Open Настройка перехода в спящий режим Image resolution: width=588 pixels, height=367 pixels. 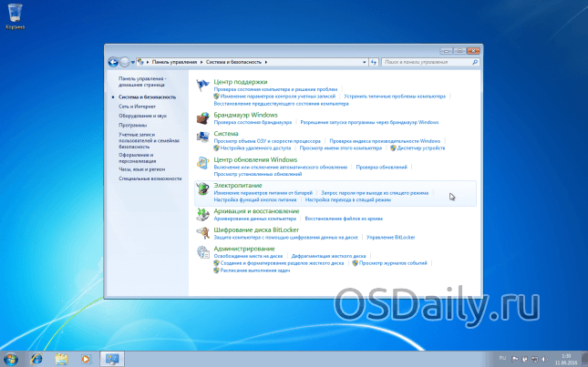point(348,200)
